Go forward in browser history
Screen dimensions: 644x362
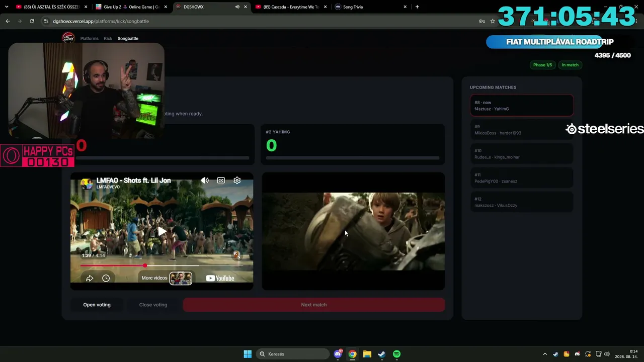point(20,21)
